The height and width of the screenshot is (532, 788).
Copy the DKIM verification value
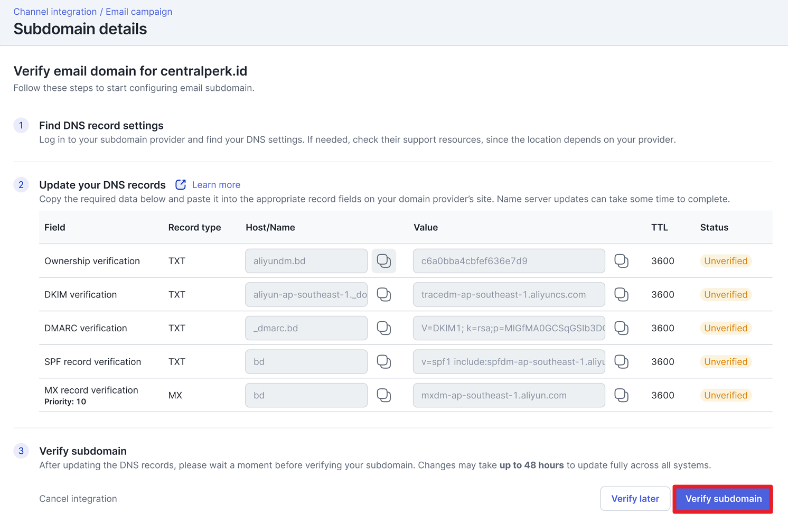621,295
